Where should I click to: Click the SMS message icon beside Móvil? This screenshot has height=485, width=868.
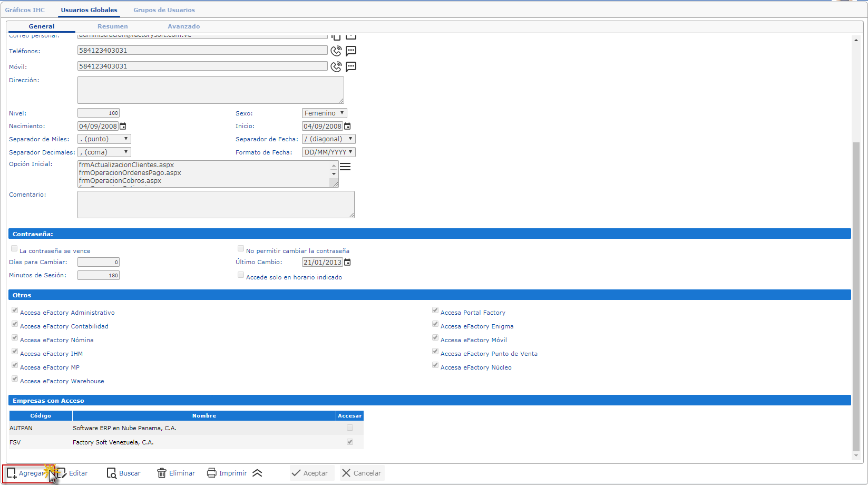351,67
